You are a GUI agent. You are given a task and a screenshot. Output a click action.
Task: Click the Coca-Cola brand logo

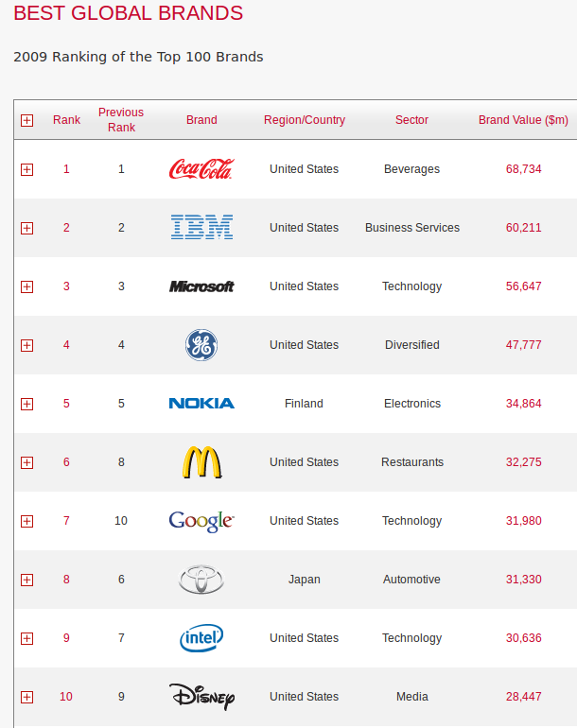point(201,169)
